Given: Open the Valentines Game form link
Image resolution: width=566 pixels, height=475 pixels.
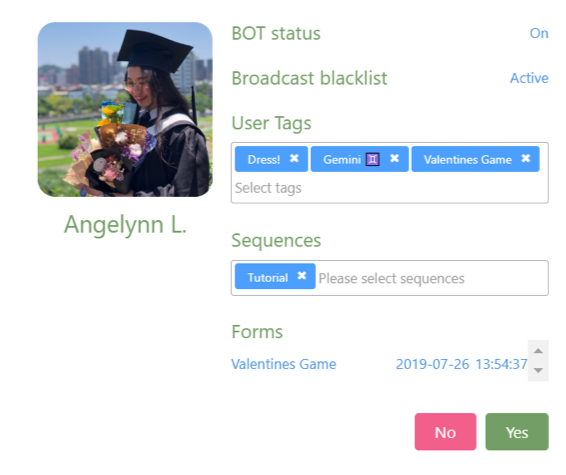Looking at the screenshot, I should [284, 364].
